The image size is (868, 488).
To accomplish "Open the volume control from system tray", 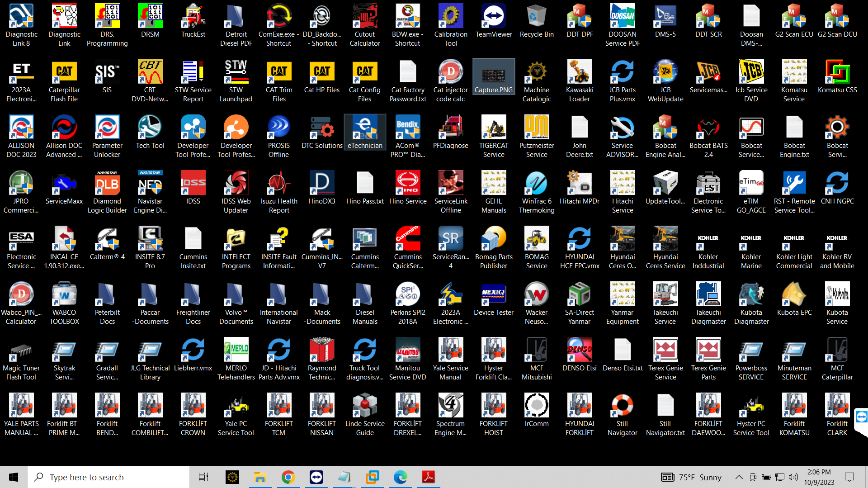I will click(x=793, y=477).
